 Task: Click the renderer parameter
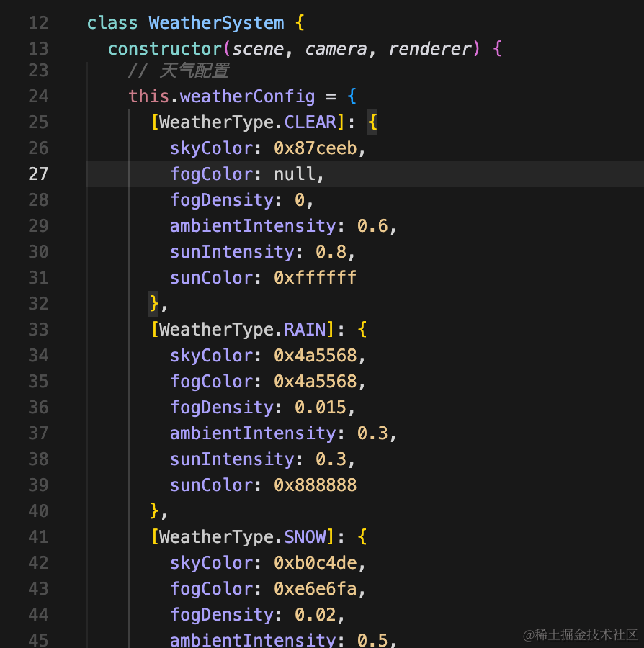coord(430,49)
